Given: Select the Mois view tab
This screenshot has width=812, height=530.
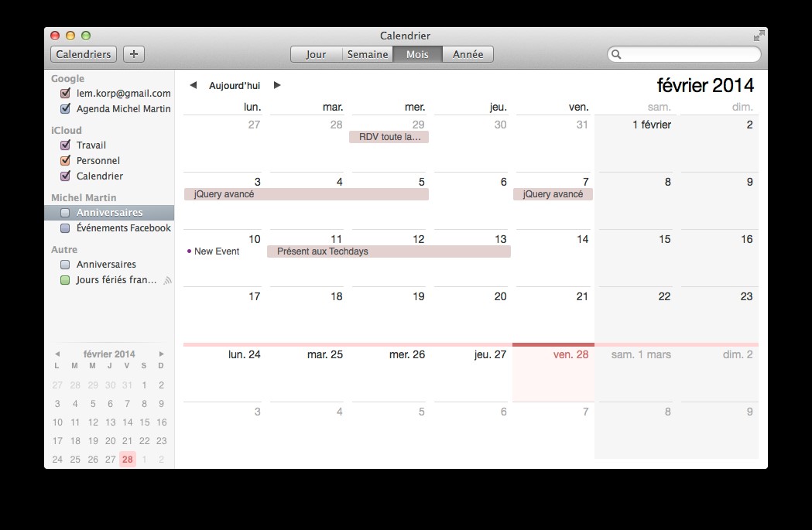Looking at the screenshot, I should click(x=417, y=54).
